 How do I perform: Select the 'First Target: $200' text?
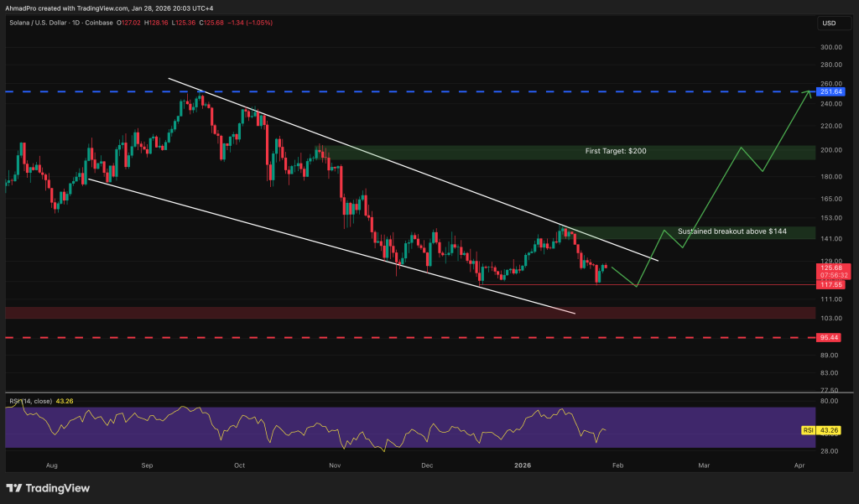(615, 151)
